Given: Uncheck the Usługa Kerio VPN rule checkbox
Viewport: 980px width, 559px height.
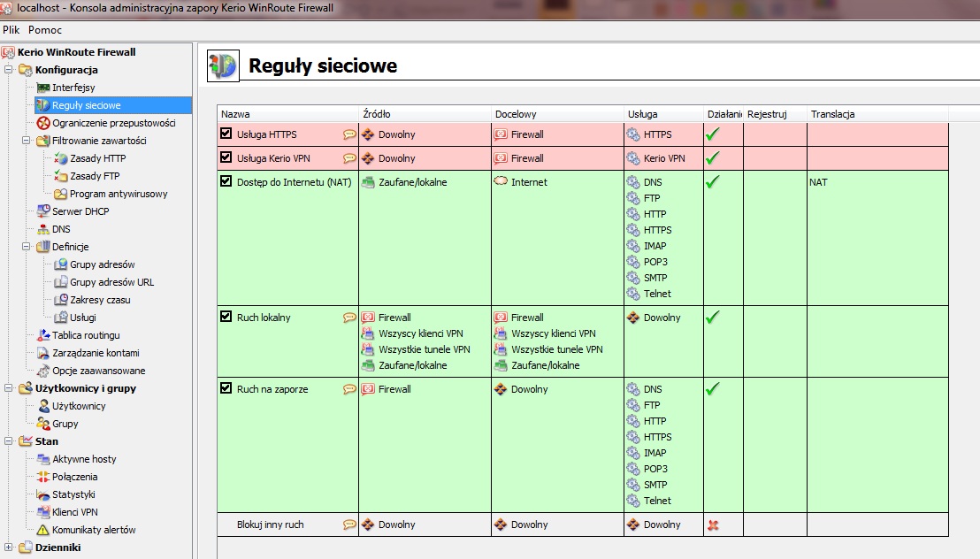Looking at the screenshot, I should click(x=226, y=157).
